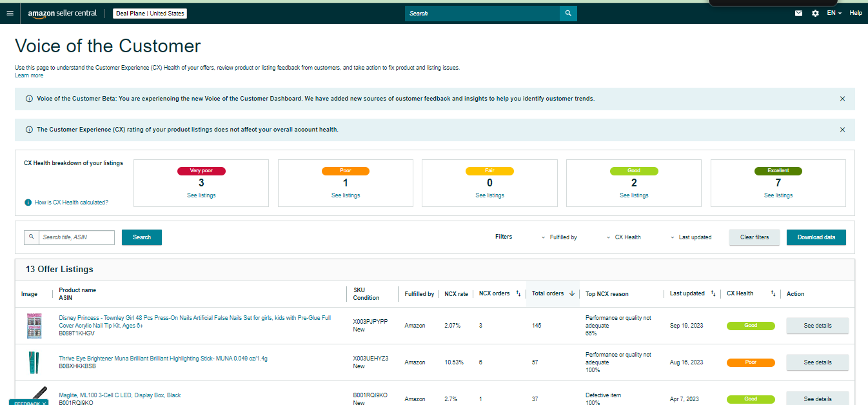This screenshot has height=405, width=868.
Task: Click the Feedback tab at bottom left
Action: click(28, 402)
